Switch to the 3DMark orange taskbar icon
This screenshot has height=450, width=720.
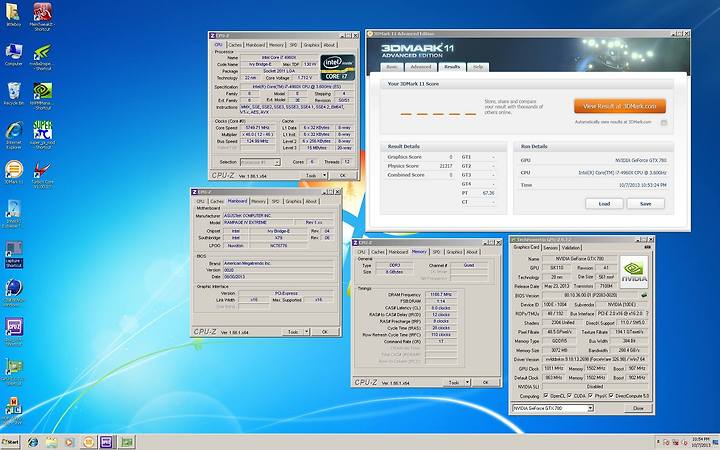[88, 442]
